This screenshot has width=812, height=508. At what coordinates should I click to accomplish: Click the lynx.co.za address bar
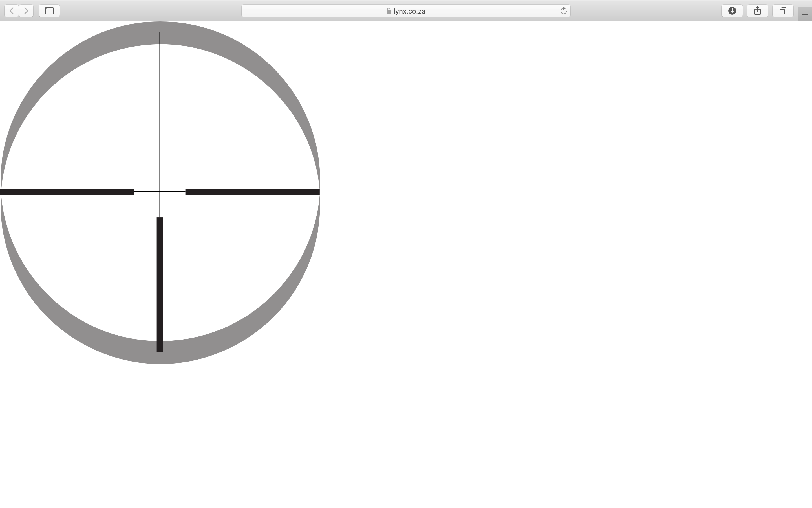point(406,11)
